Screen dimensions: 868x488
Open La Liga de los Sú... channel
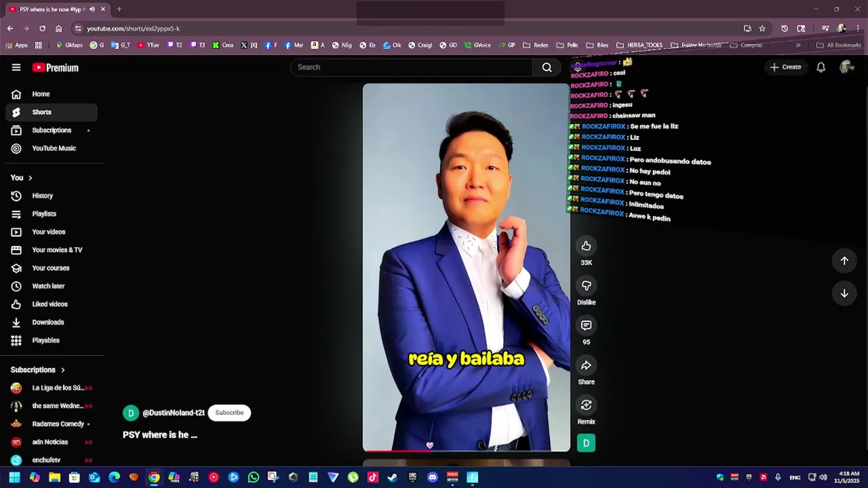(52, 388)
